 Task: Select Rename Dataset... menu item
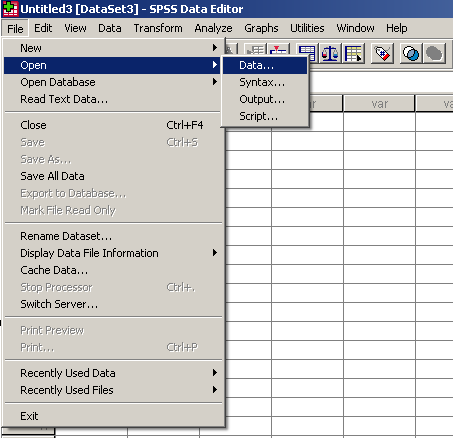(112, 236)
